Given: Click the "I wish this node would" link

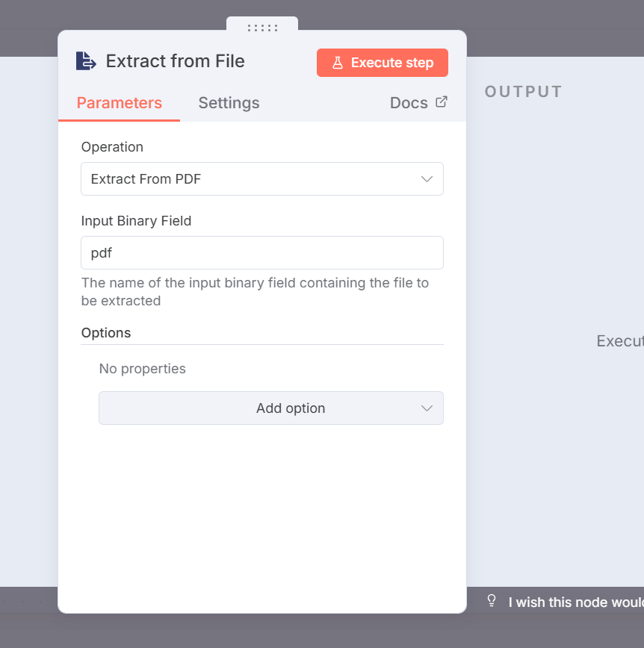Looking at the screenshot, I should (575, 602).
